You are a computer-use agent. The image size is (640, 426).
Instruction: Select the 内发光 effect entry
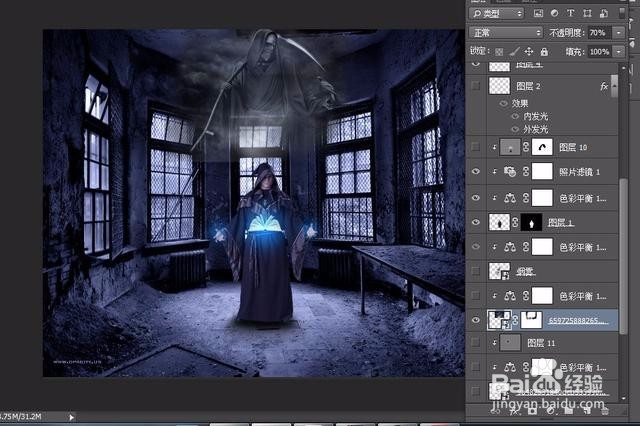[x=535, y=117]
